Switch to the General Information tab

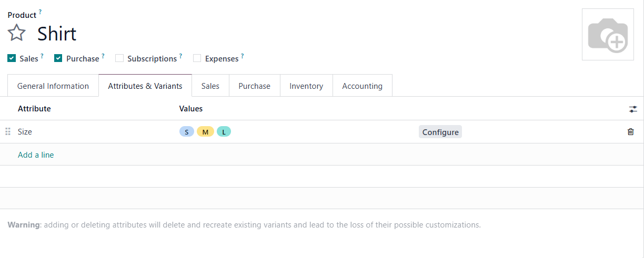click(x=53, y=86)
